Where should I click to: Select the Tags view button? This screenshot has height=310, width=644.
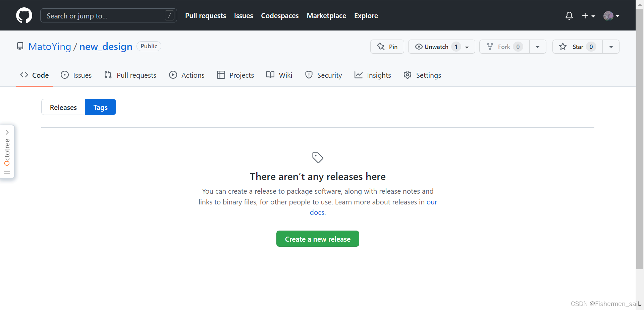100,107
